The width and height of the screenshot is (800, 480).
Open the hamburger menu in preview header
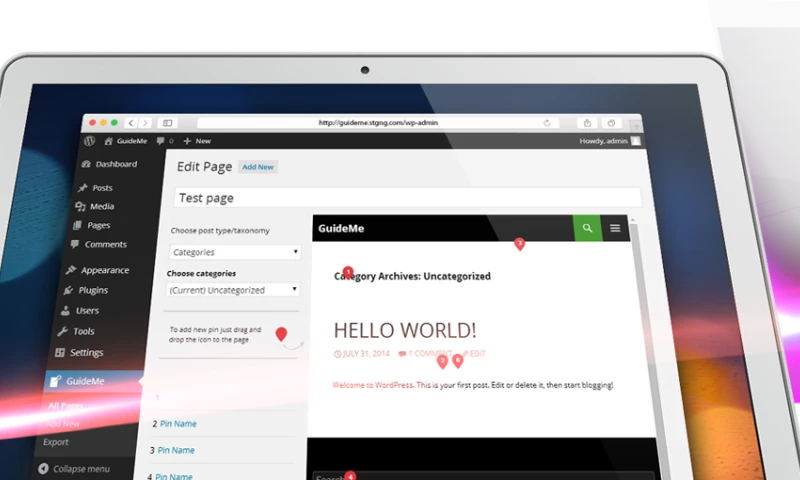[x=615, y=229]
